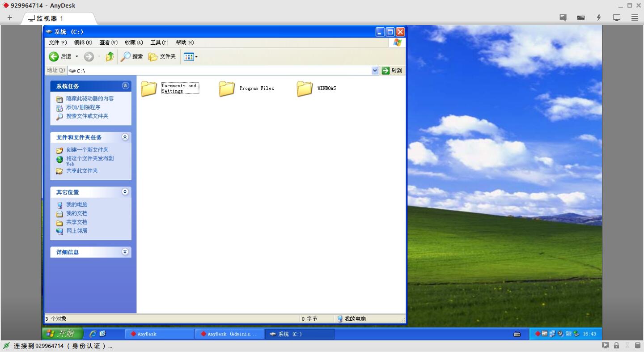Viewport: 644px width, 352px height.
Task: Open the 文件(F) menu
Action: [57, 42]
